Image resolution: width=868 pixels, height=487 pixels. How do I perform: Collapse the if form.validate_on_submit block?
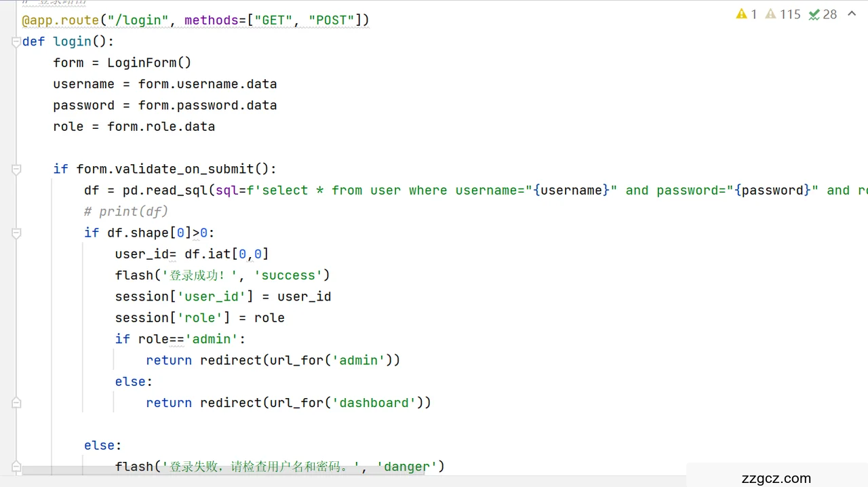point(16,169)
